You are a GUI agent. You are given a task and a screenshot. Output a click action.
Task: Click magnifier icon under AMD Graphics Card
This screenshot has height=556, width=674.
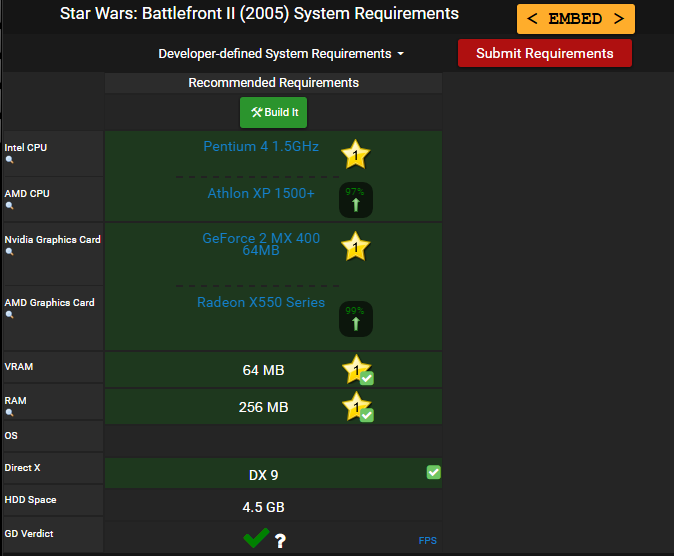(x=9, y=315)
